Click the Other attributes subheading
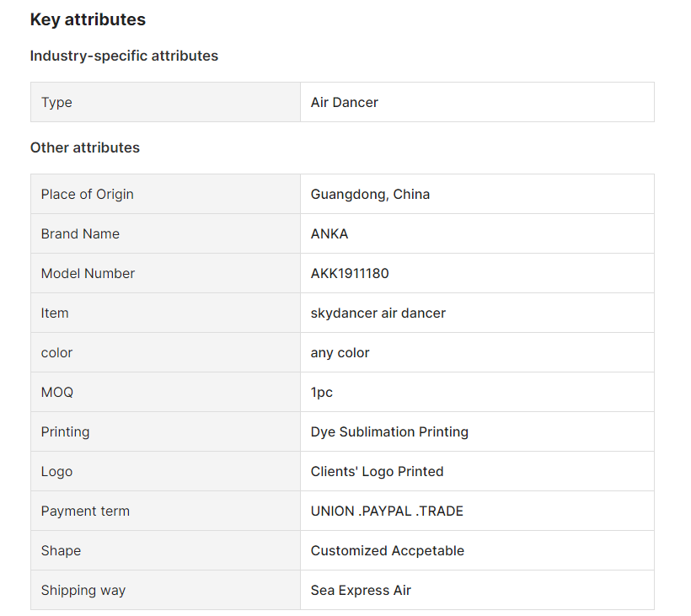The width and height of the screenshot is (691, 616). (x=84, y=147)
